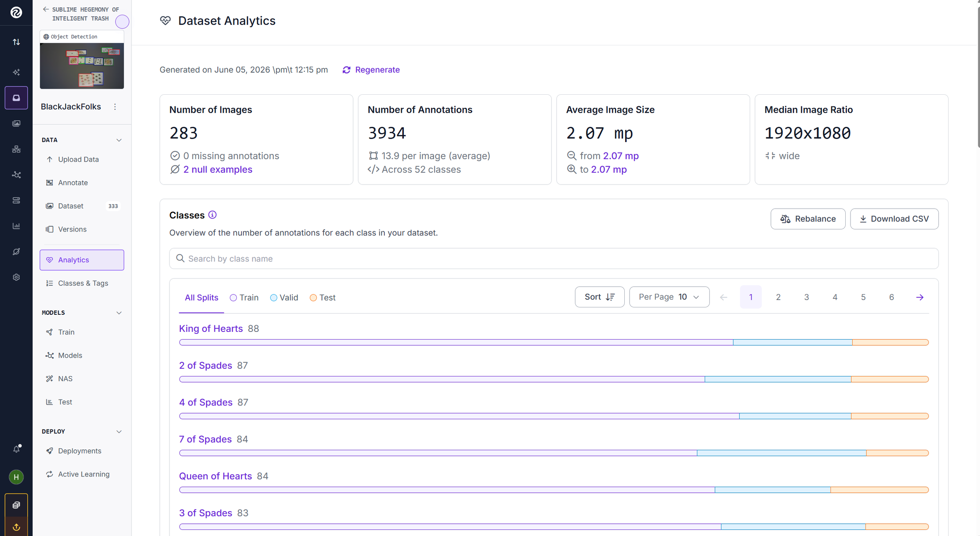Open NAS in the sidebar
This screenshot has width=980, height=536.
click(82, 379)
